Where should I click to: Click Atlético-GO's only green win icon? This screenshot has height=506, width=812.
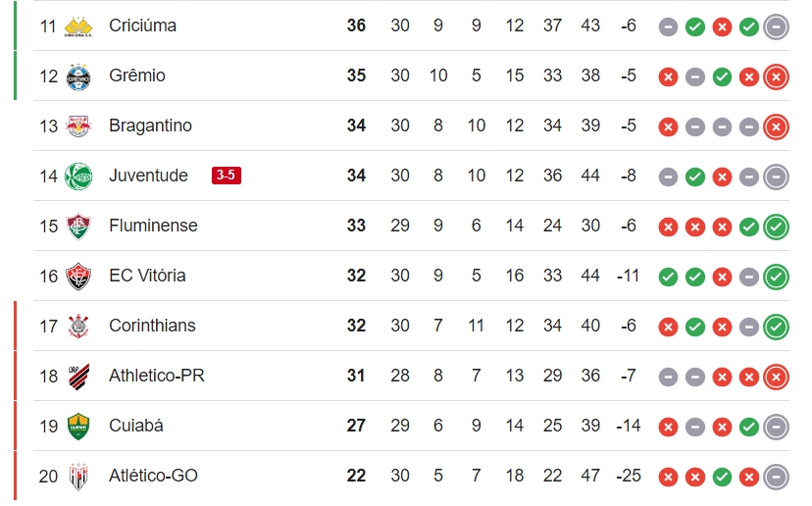click(x=722, y=477)
